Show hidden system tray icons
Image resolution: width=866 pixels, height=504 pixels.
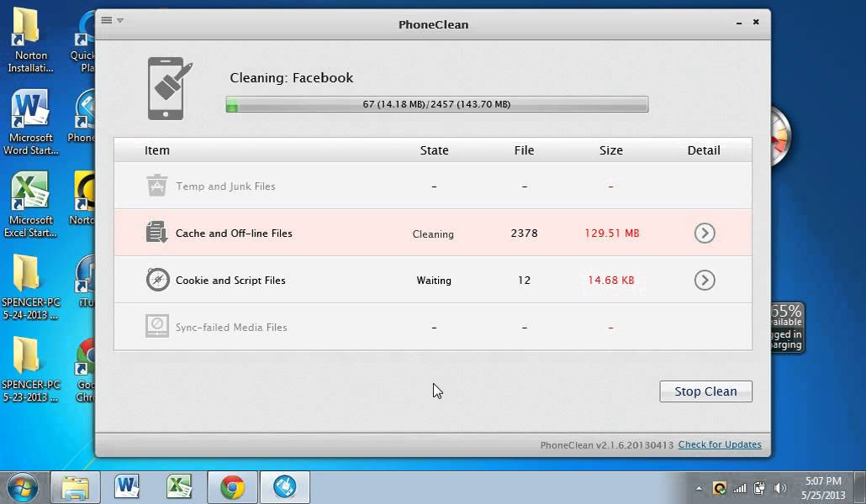(x=699, y=488)
